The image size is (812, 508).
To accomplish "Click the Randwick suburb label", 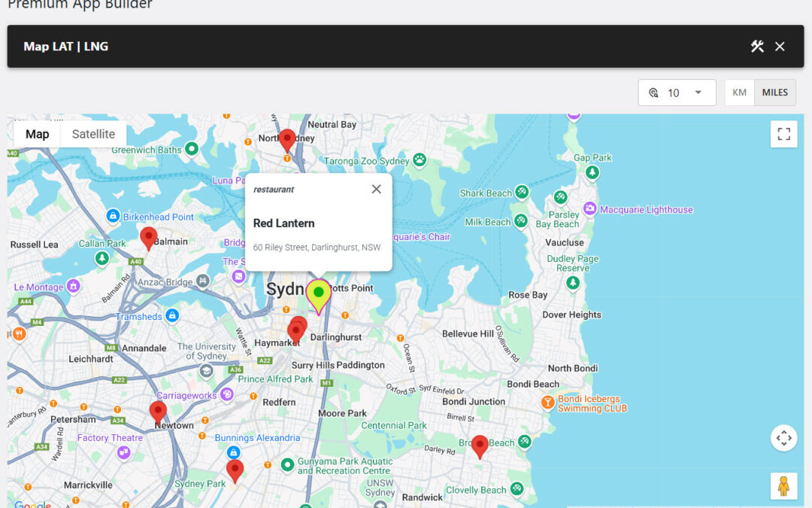I will [422, 497].
